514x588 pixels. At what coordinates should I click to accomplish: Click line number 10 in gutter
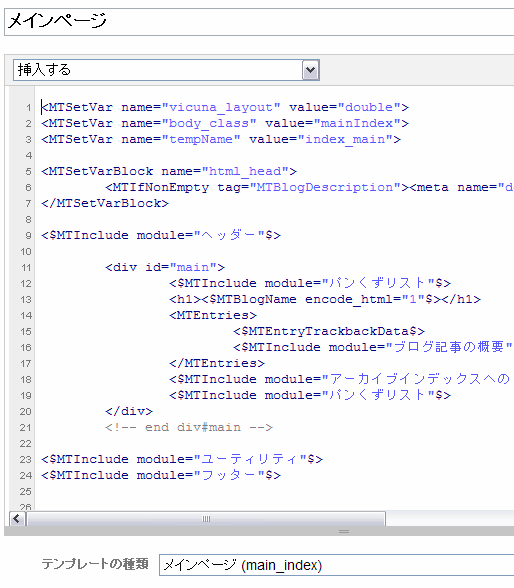point(26,252)
